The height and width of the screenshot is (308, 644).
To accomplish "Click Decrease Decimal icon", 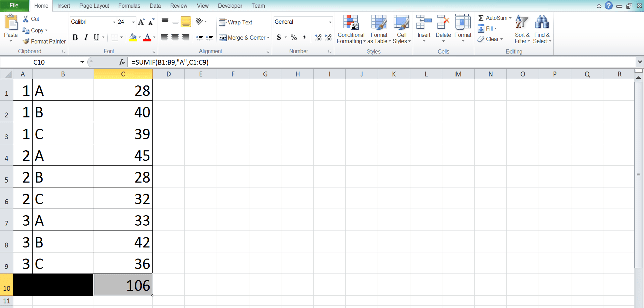I will [328, 37].
